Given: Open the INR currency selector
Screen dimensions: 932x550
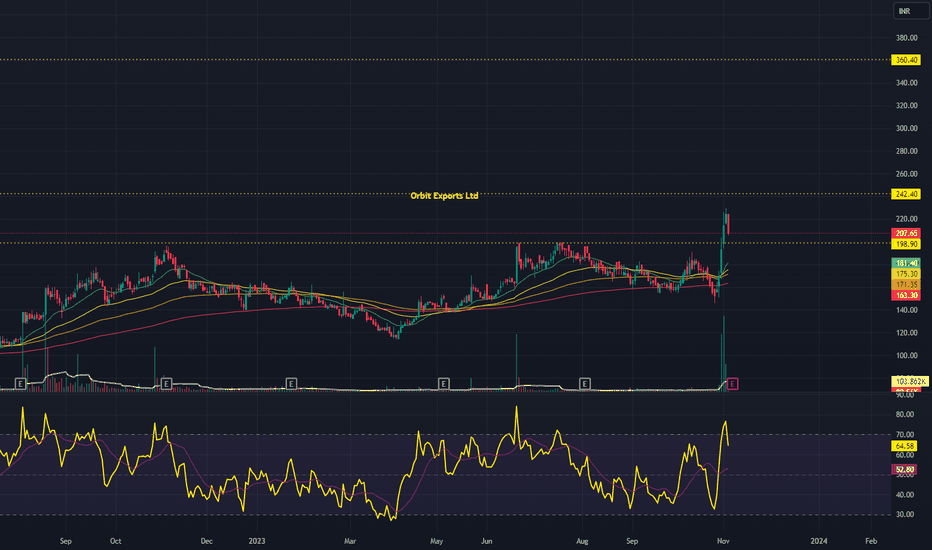Looking at the screenshot, I should [910, 11].
